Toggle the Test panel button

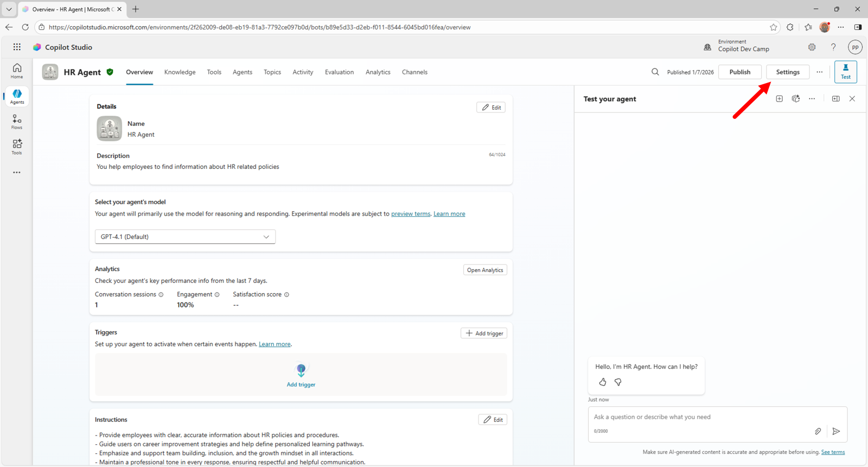[846, 72]
